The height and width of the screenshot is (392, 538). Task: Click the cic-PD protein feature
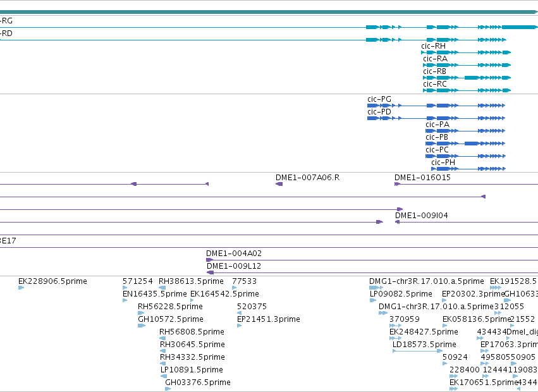point(436,118)
